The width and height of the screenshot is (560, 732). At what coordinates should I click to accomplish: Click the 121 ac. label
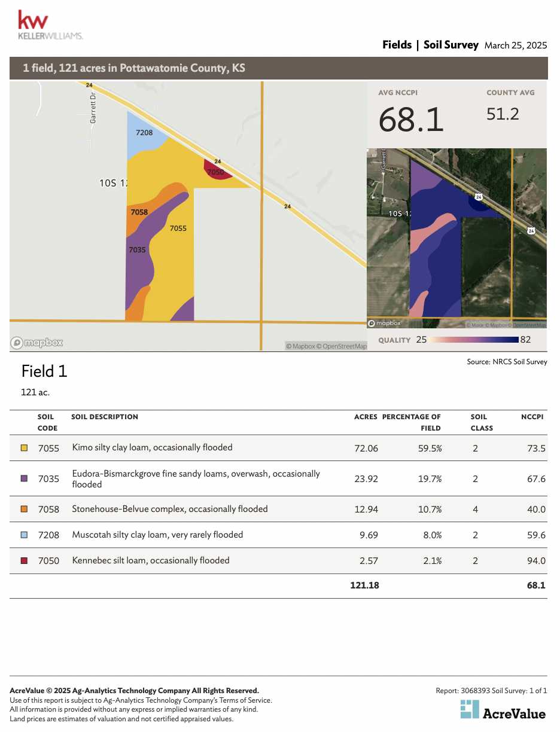(x=35, y=393)
